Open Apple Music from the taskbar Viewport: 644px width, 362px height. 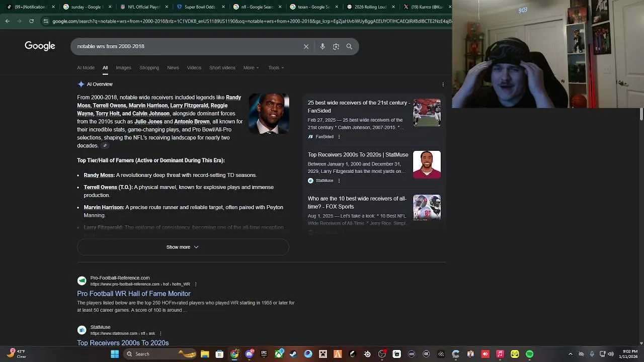point(500,354)
